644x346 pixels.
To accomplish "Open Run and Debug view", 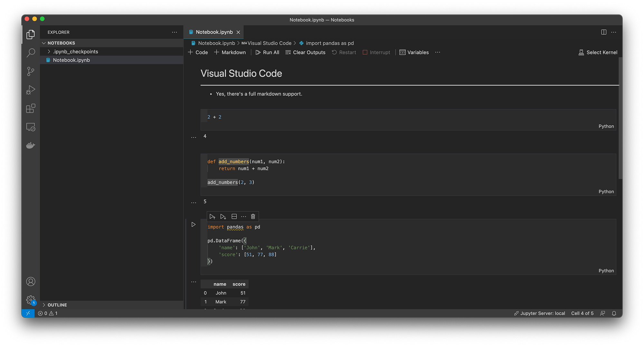I will tap(31, 90).
